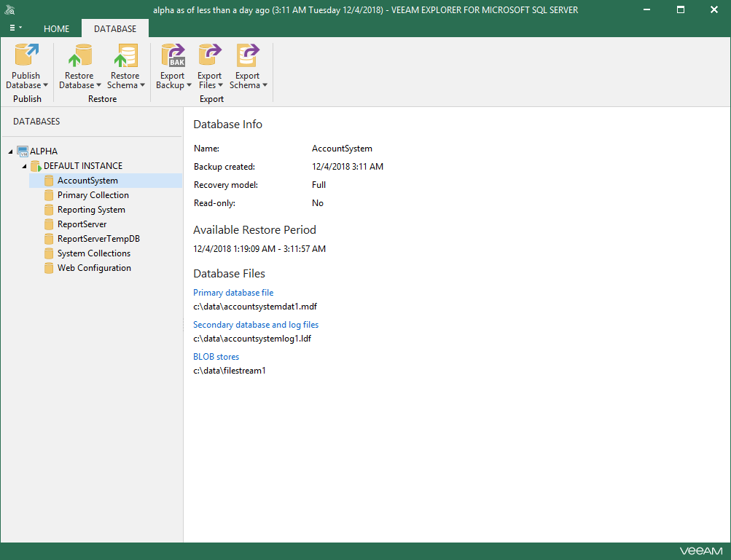Select ReportServerTempDB database
The height and width of the screenshot is (560, 731).
pos(99,239)
